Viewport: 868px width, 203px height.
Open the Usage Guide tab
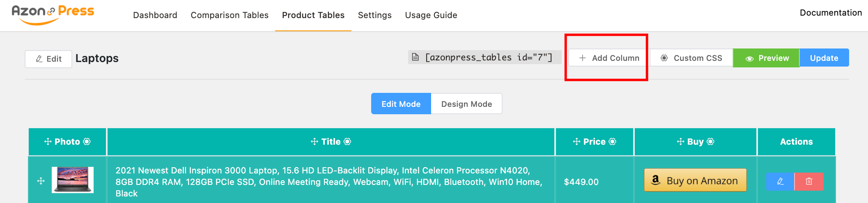[x=431, y=15]
